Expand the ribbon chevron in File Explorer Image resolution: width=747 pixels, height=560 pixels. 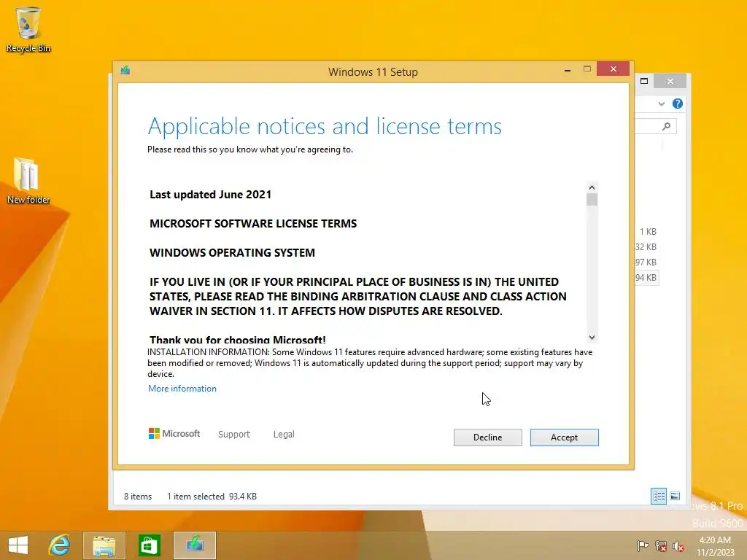tap(661, 104)
